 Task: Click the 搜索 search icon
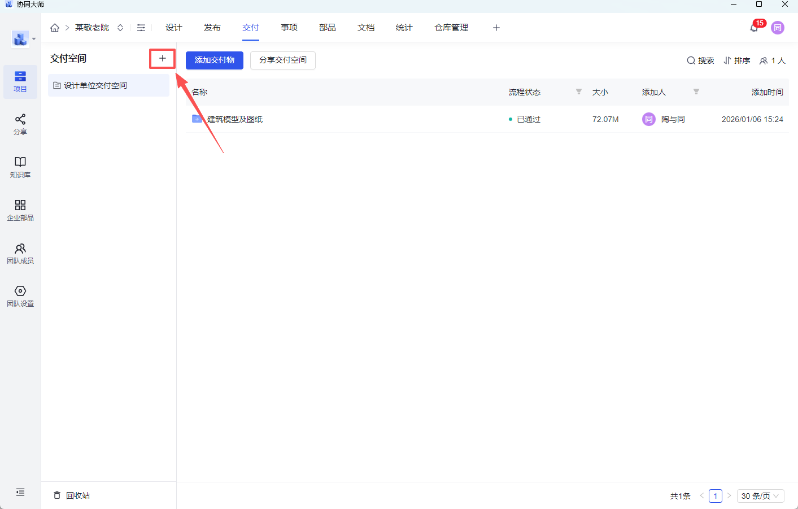tap(700, 61)
